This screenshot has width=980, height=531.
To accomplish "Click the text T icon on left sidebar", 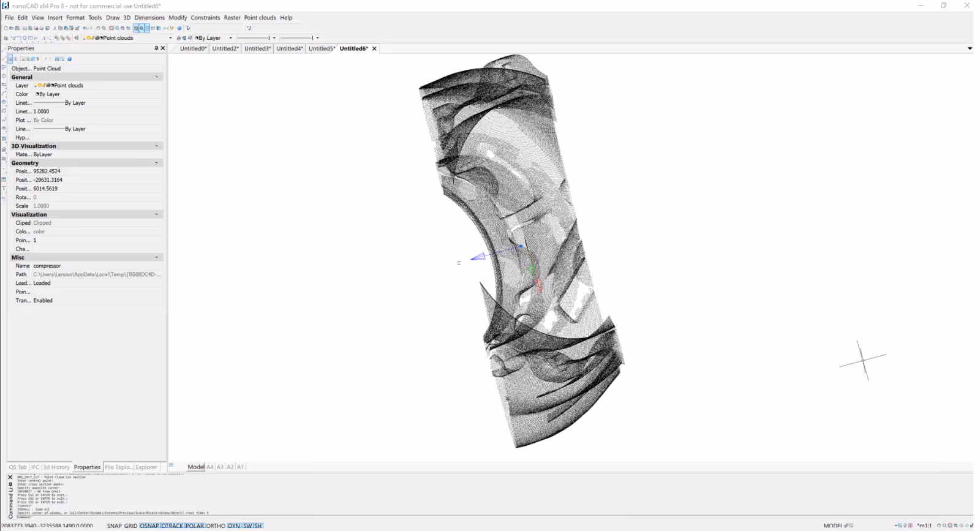I will (x=4, y=189).
